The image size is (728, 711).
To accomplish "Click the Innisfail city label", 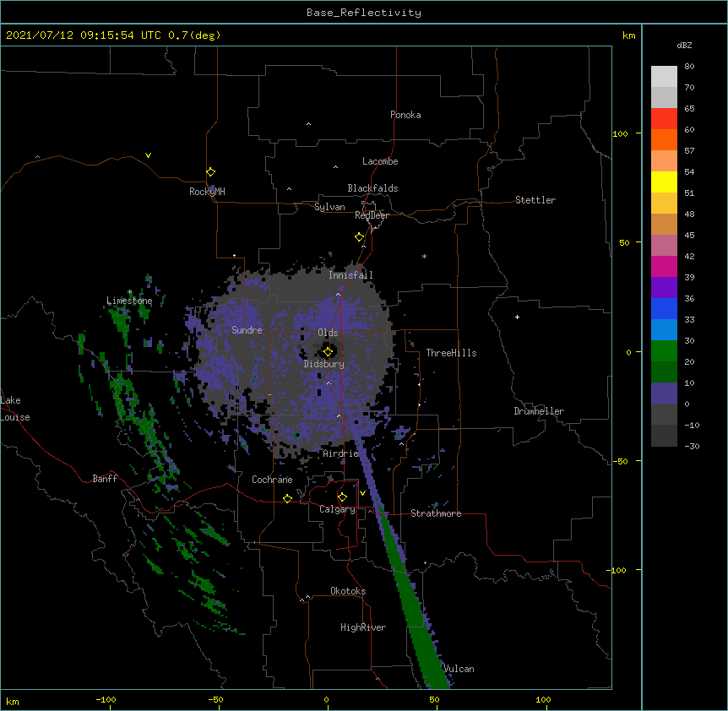I will click(x=350, y=275).
